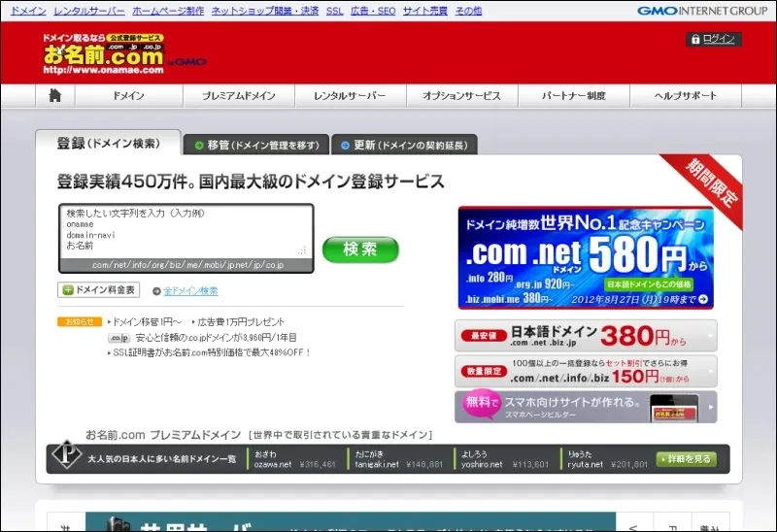Open the パートナー制度 navigation menu
The height and width of the screenshot is (532, 777).
[x=574, y=95]
